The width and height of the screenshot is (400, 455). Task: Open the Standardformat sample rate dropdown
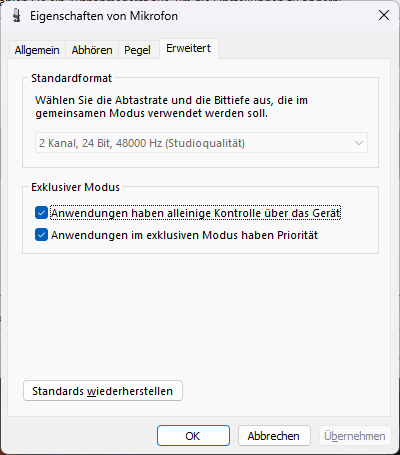[201, 143]
